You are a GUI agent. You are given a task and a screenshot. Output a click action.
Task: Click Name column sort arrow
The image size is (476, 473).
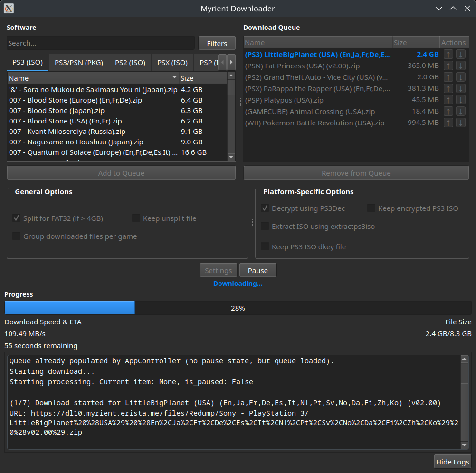(174, 78)
